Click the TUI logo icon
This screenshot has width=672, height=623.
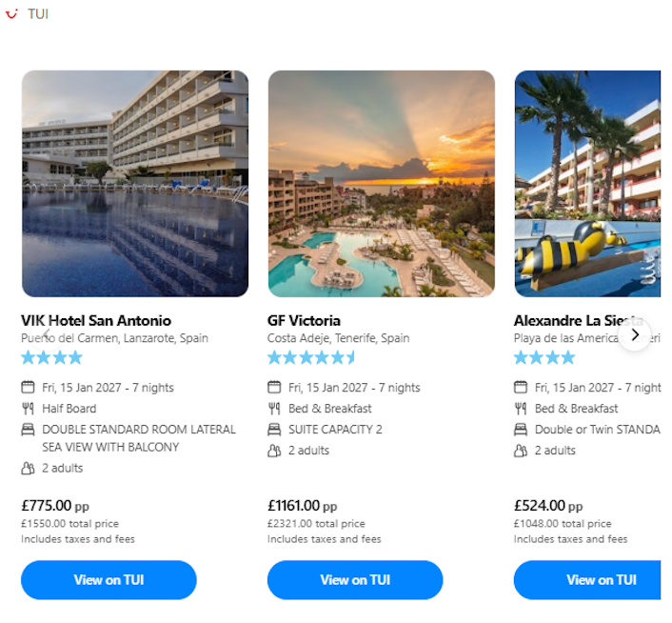pos(11,14)
